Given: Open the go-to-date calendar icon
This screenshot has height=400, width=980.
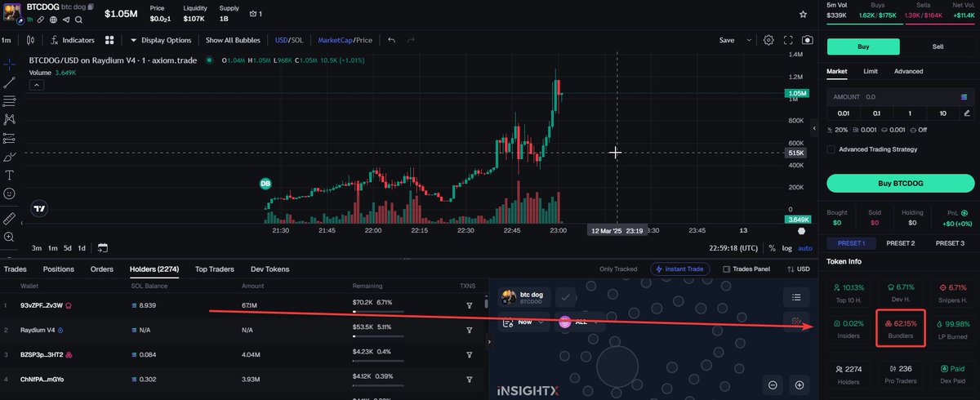Looking at the screenshot, I should 103,247.
